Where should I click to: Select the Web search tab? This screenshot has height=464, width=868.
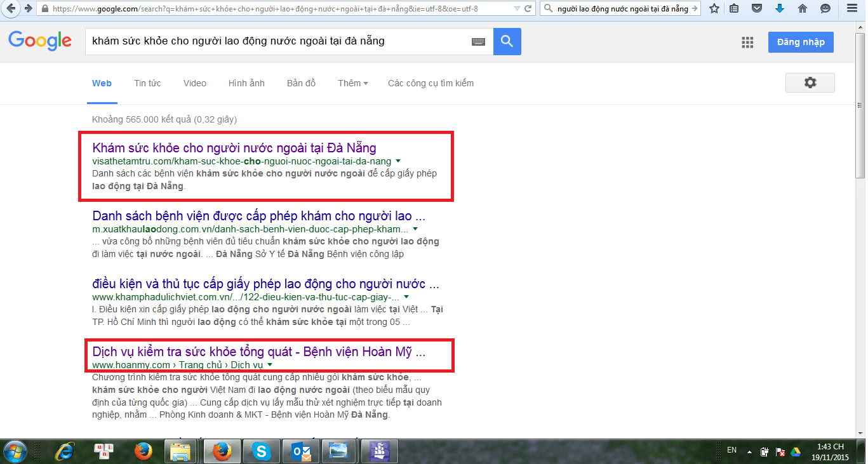pos(102,83)
